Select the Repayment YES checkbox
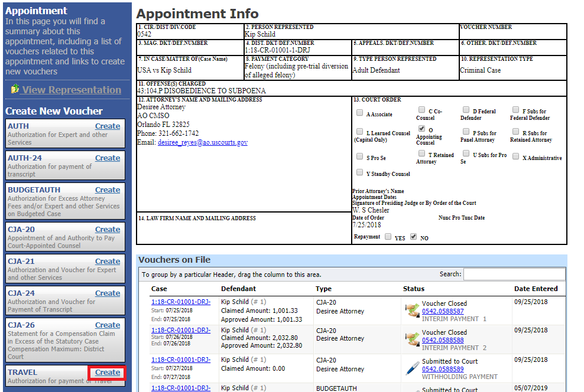The width and height of the screenshot is (584, 392). tap(388, 237)
